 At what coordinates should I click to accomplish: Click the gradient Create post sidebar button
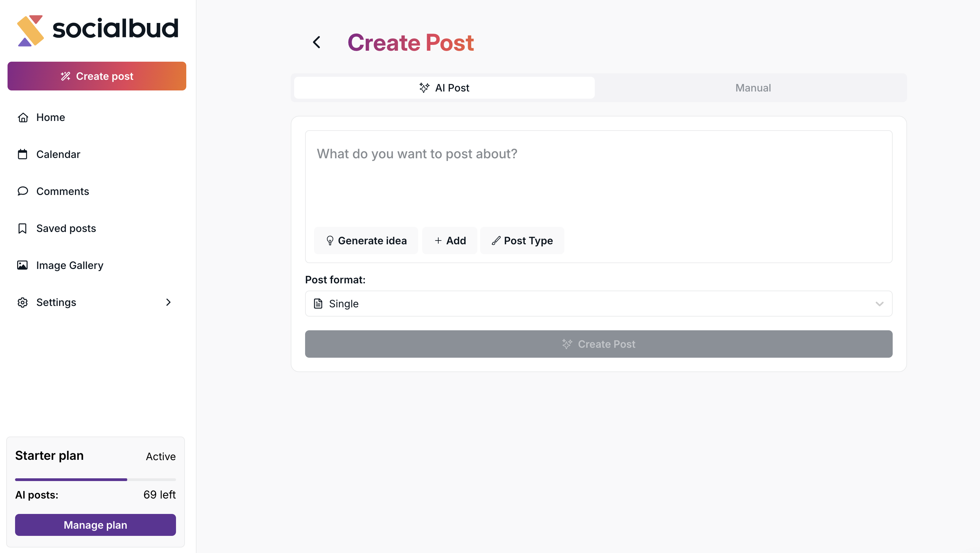[97, 76]
